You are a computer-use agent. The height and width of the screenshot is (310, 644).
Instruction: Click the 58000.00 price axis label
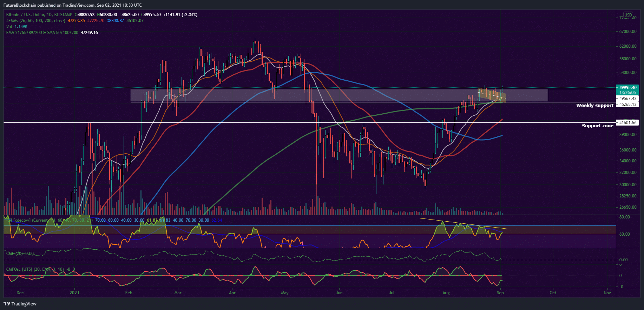pyautogui.click(x=628, y=59)
